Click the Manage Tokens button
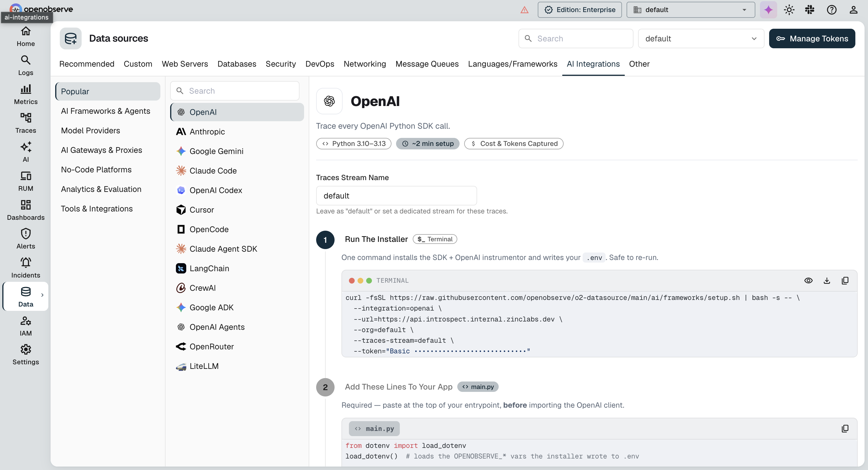 [x=812, y=38]
